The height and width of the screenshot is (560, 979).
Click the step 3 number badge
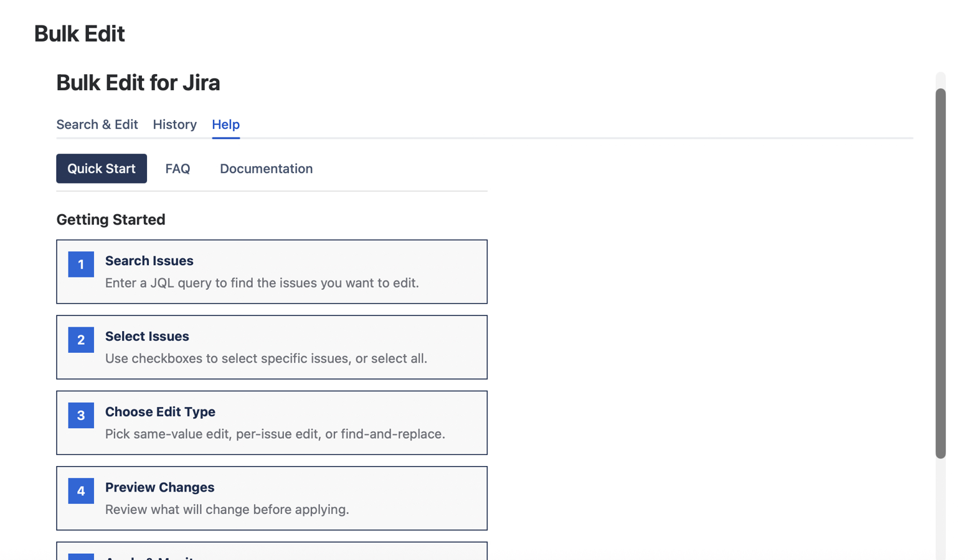click(81, 416)
